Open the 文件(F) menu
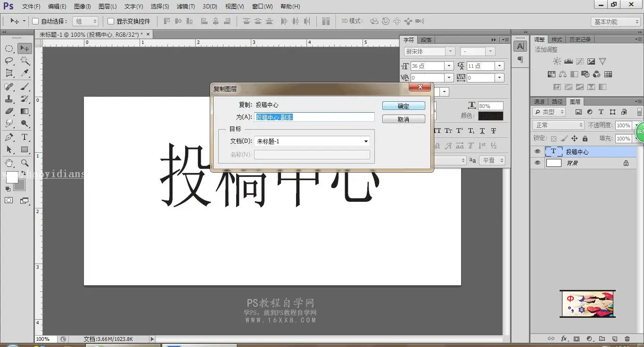This screenshot has height=347, width=644. 31,7
